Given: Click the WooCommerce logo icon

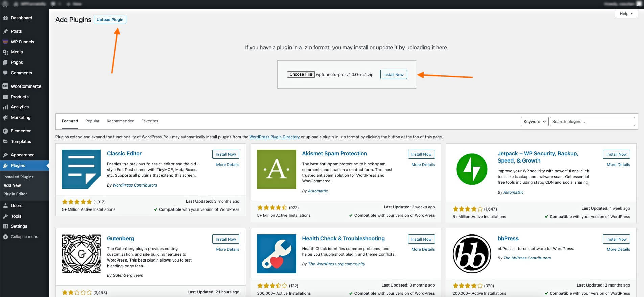Looking at the screenshot, I should [5, 86].
